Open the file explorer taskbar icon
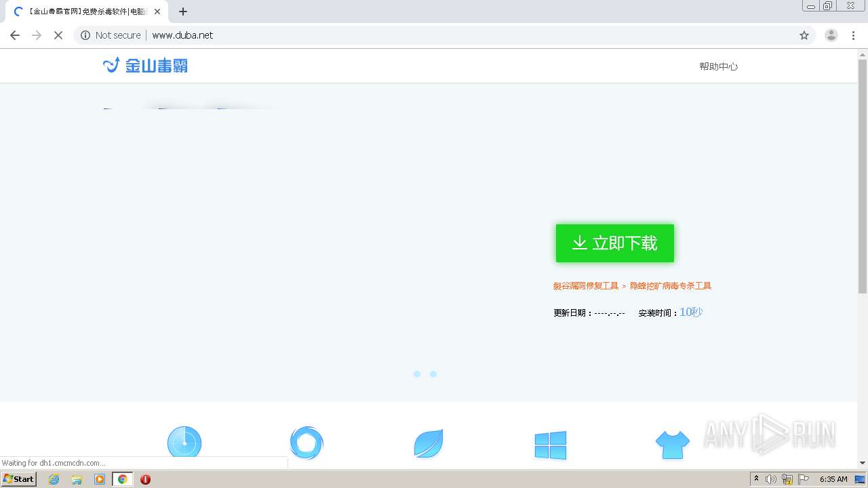868x488 pixels. (77, 479)
